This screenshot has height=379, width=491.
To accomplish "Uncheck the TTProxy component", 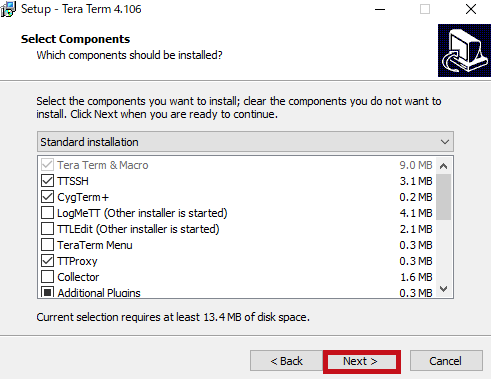I will pyautogui.click(x=47, y=261).
